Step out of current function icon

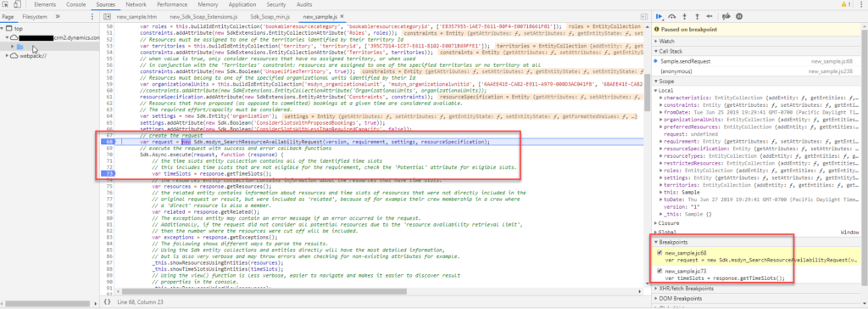(x=697, y=17)
